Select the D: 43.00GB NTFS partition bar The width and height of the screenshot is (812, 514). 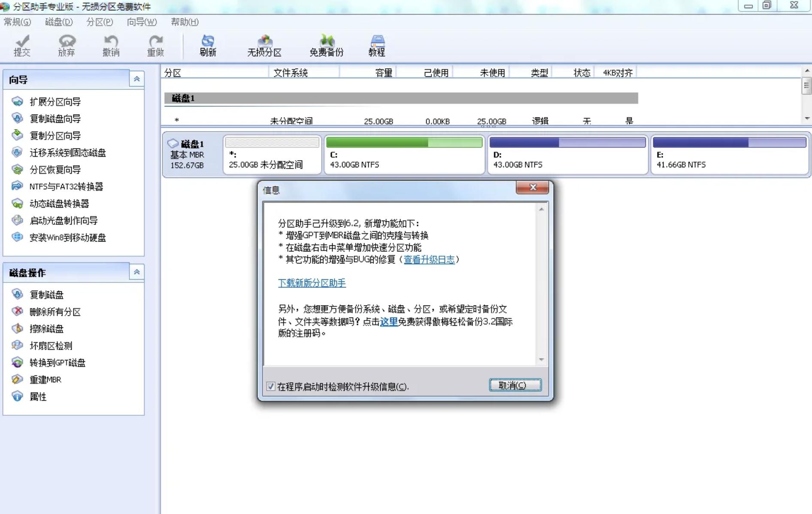point(567,154)
